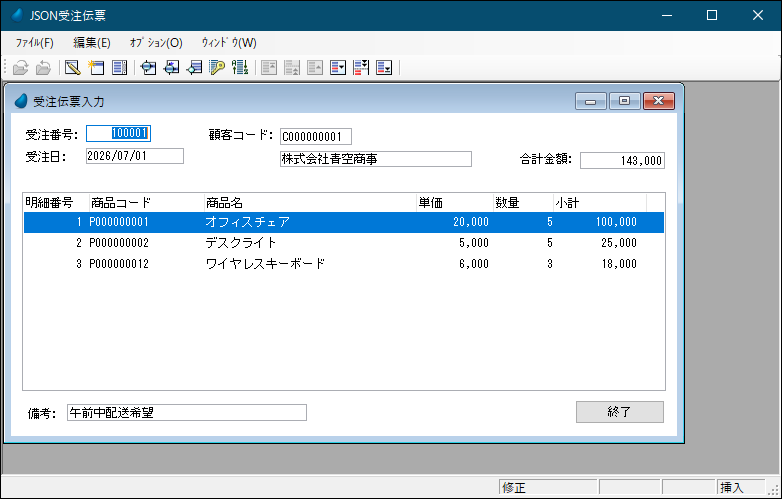
Task: Click the last red-blue lines toolbar icon
Action: click(x=384, y=67)
